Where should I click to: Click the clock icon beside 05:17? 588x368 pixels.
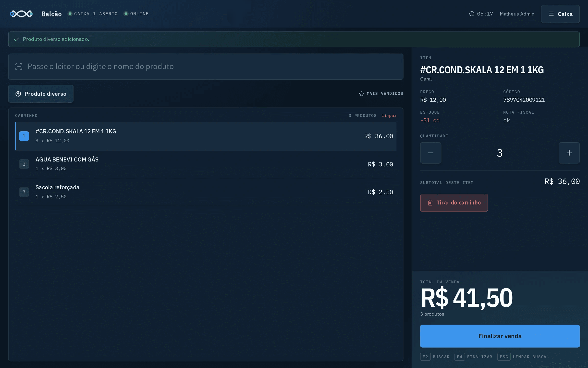(x=472, y=14)
